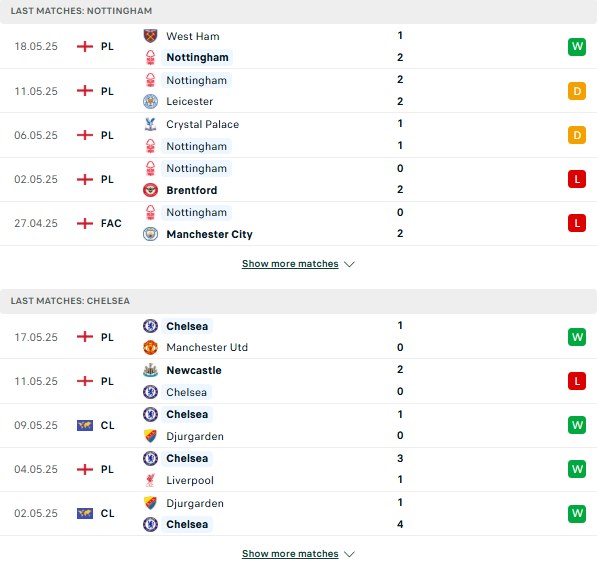
Task: Click the Newcastle team name
Action: 194,370
